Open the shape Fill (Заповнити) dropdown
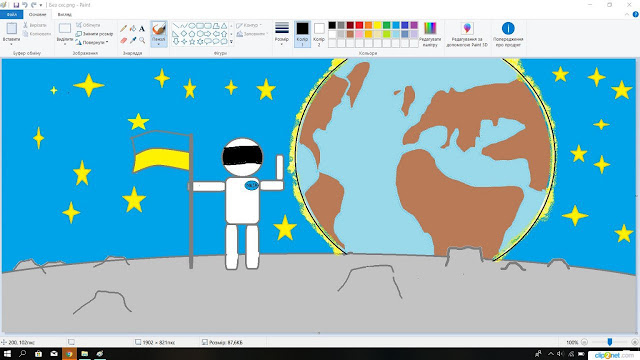This screenshot has width=640, height=360. pos(252,34)
